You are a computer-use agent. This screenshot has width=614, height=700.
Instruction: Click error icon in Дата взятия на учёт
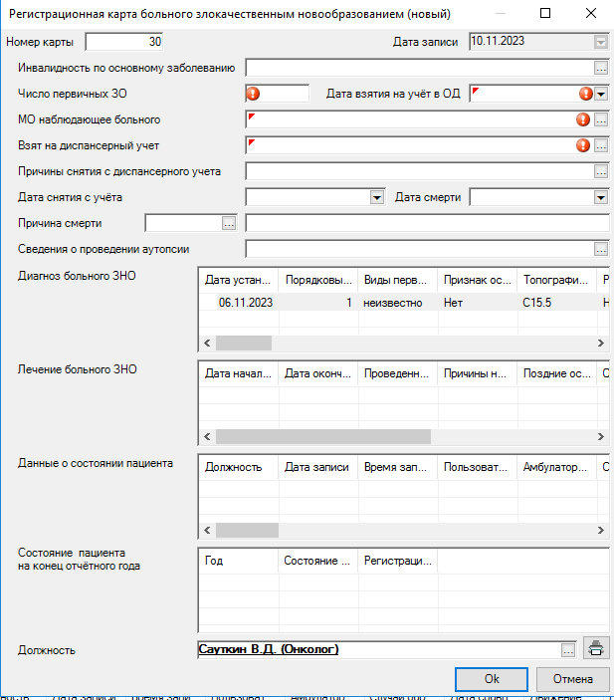pyautogui.click(x=586, y=94)
